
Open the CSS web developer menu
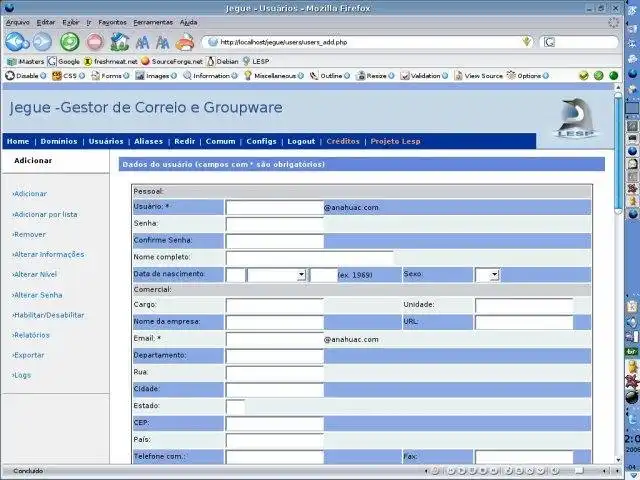tap(68, 76)
